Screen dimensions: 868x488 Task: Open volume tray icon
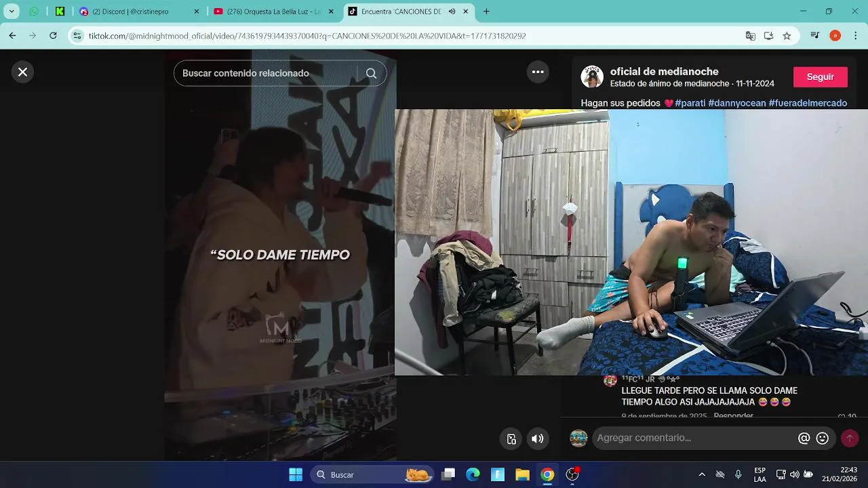point(795,474)
